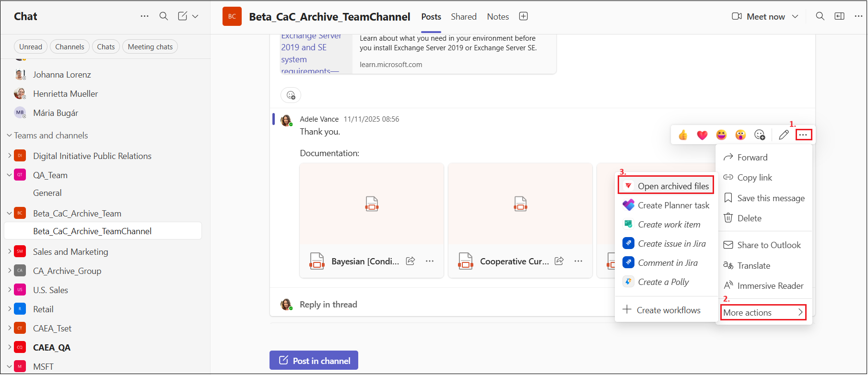868x375 pixels.
Task: Click share icon on Bayesian file card
Action: click(411, 261)
